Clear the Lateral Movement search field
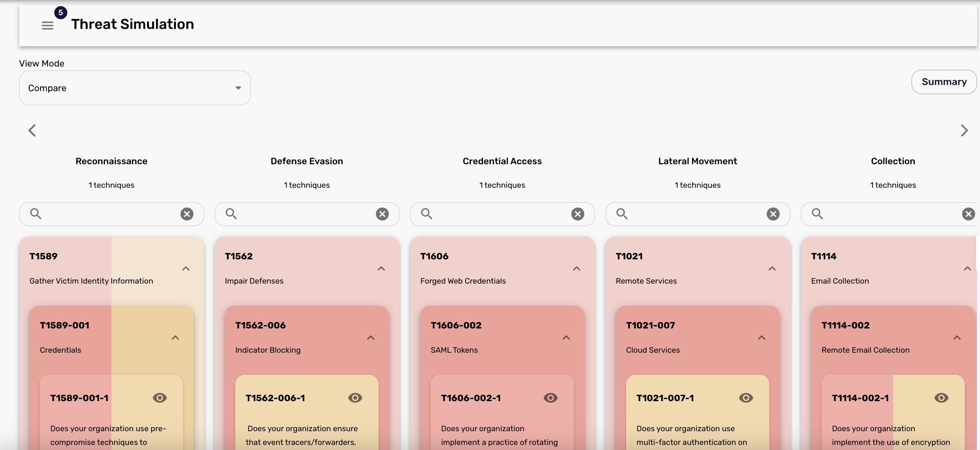Viewport: 980px width, 450px height. coord(773,214)
